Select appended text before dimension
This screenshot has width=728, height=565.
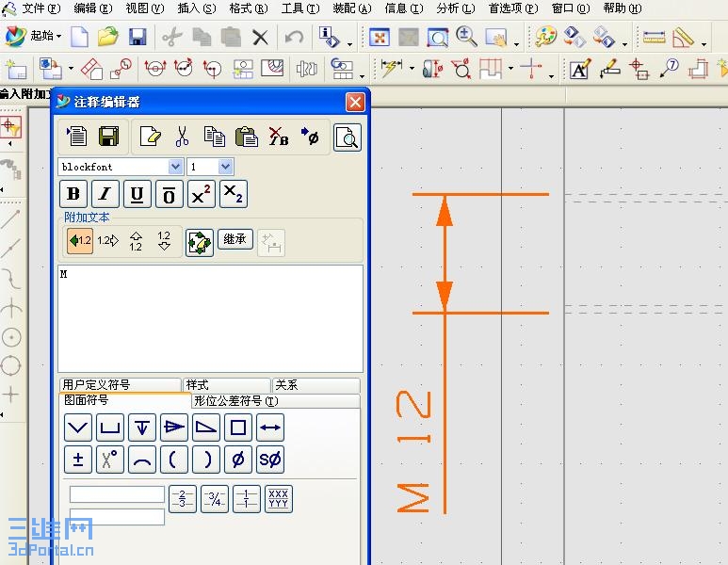coord(80,241)
